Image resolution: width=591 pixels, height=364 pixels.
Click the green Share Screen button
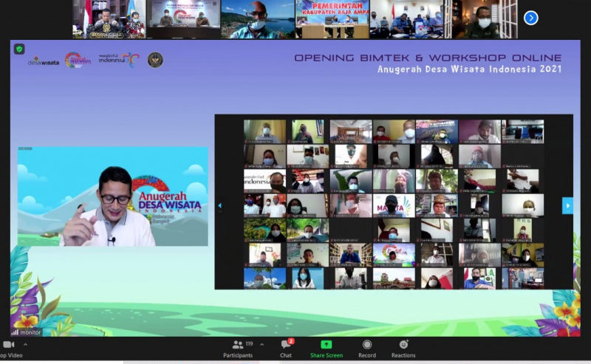coord(327,349)
